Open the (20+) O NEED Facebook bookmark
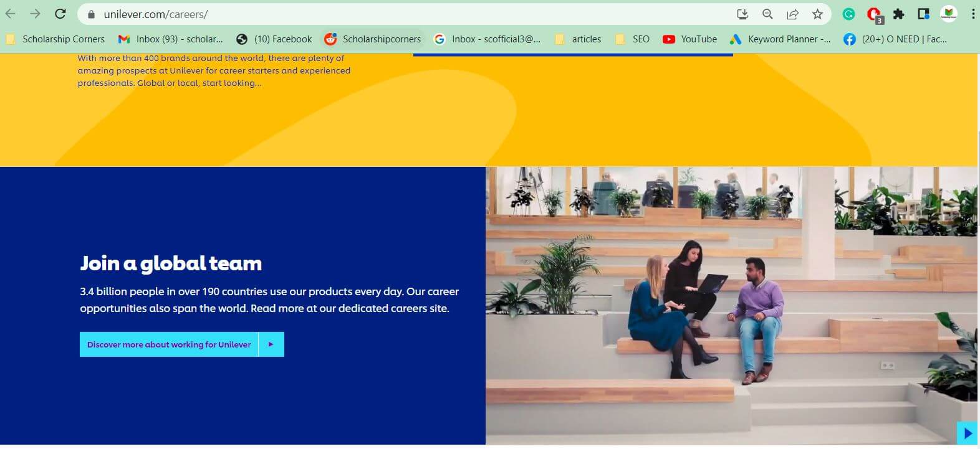Screen dimensions: 980x449 click(x=895, y=39)
